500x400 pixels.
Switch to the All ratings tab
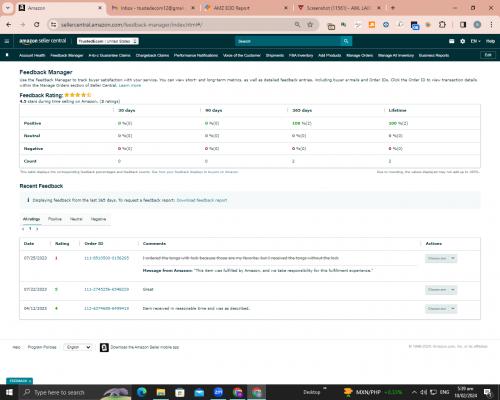(31, 219)
